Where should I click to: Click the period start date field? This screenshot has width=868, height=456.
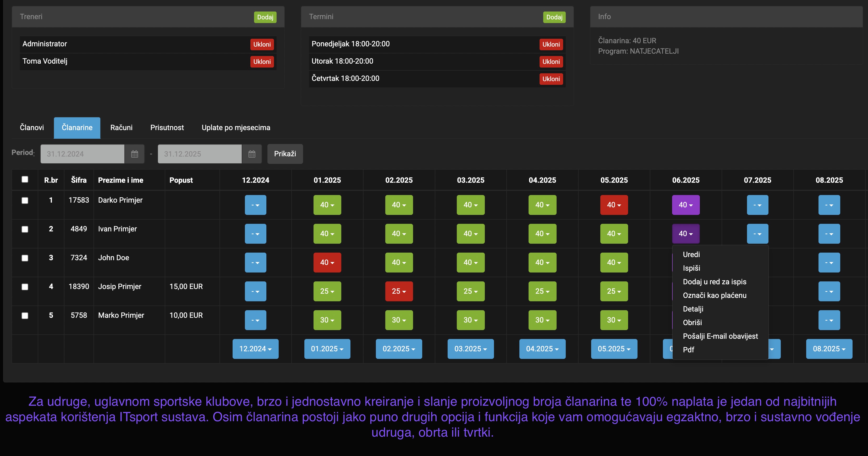coord(82,154)
